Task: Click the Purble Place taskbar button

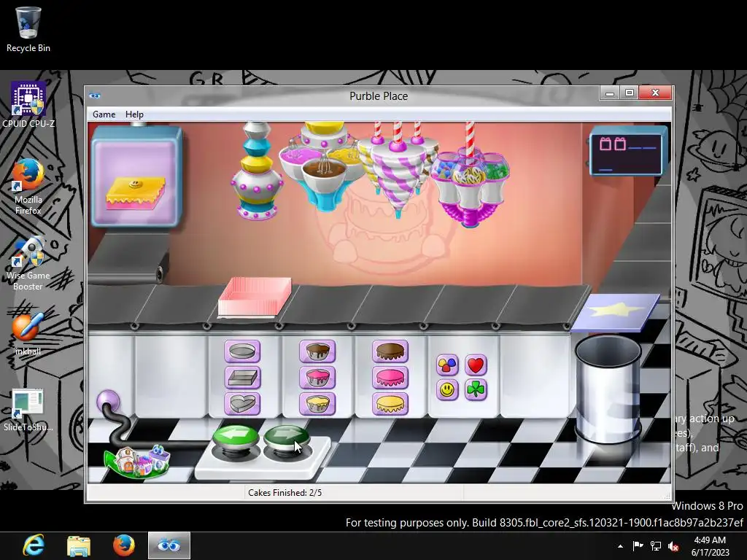Action: (x=169, y=545)
